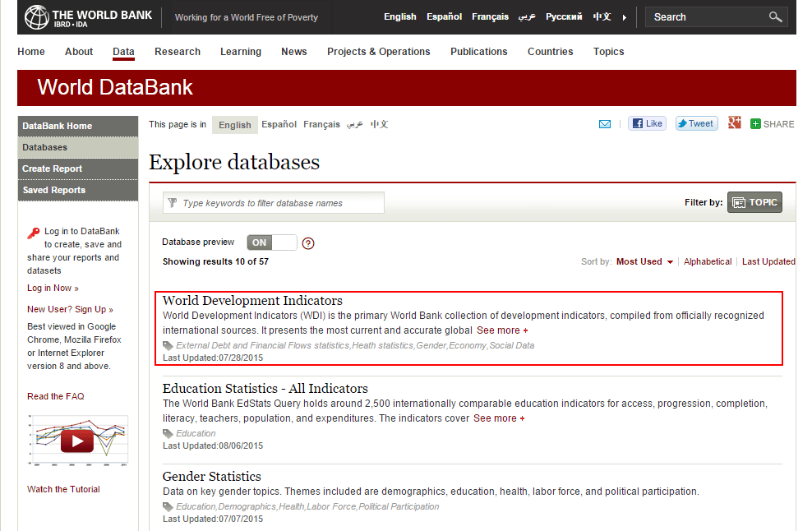
Task: Click the Google Plus icon
Action: (734, 122)
